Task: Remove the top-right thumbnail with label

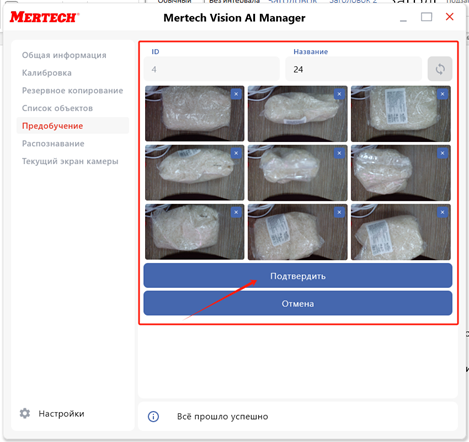Action: 442,94
